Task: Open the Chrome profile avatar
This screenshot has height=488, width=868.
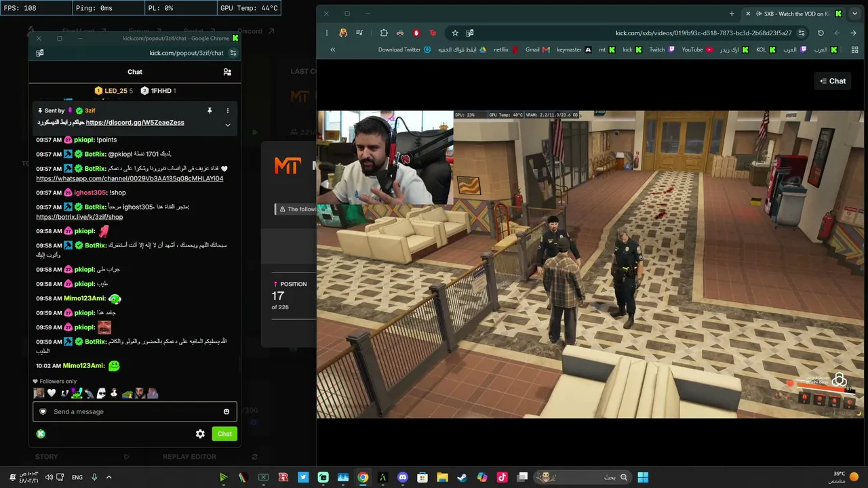Action: pyautogui.click(x=343, y=33)
